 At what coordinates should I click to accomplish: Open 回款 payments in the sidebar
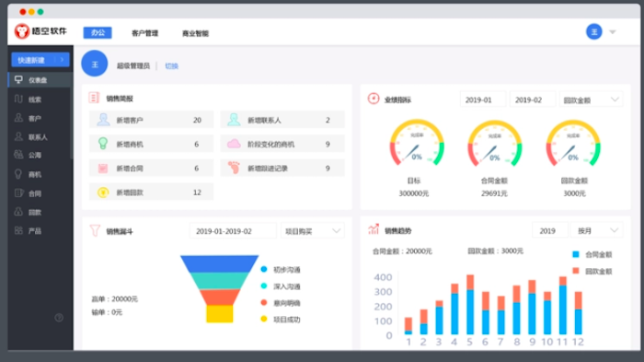tap(35, 212)
